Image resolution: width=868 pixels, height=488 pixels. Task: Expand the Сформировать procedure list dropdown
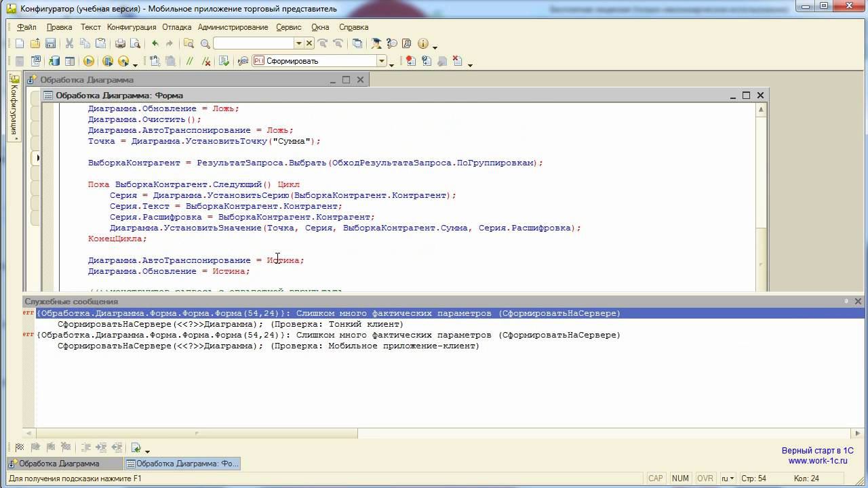pos(381,61)
